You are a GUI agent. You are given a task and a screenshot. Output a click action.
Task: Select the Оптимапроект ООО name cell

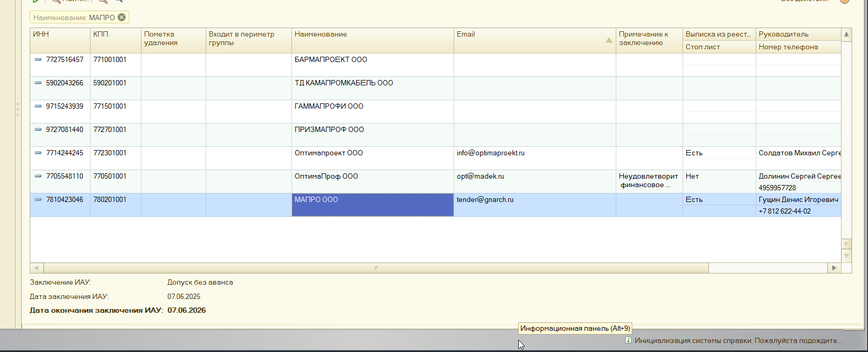(373, 158)
